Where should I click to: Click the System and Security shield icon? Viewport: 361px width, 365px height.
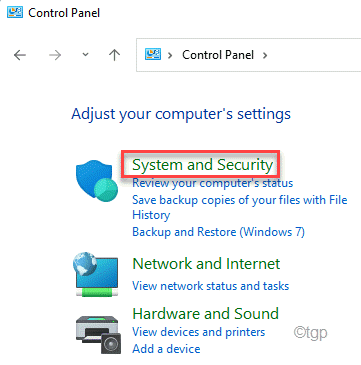(97, 182)
